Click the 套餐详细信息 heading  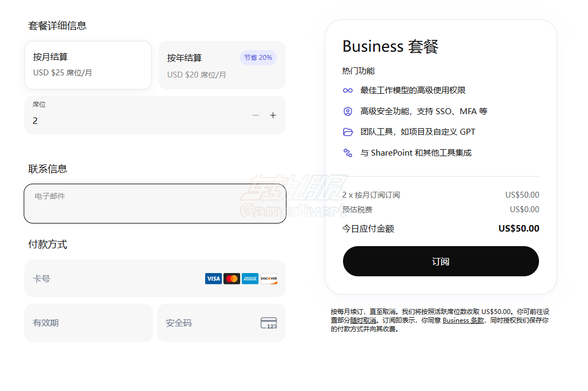click(58, 25)
